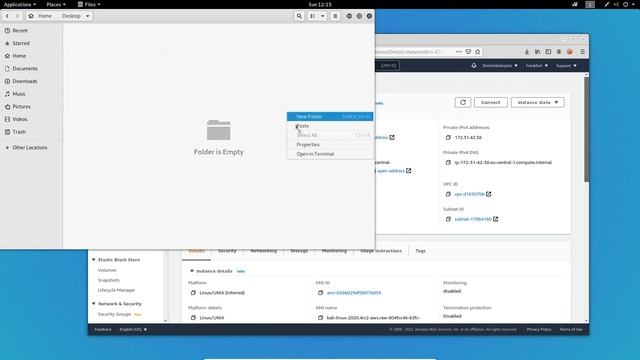
Task: Open Security Groups in the AWS sidebar
Action: pos(114,314)
